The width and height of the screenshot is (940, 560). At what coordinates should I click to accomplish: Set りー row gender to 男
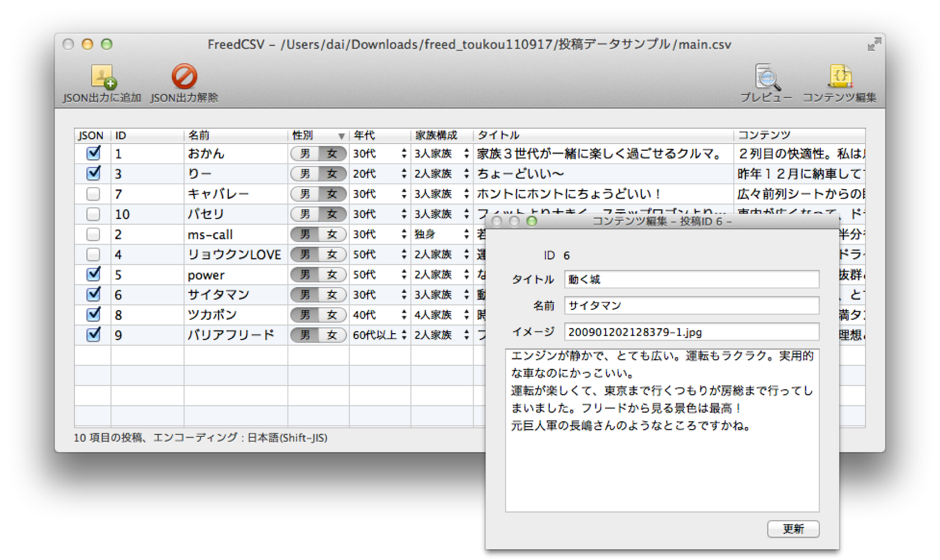[305, 174]
